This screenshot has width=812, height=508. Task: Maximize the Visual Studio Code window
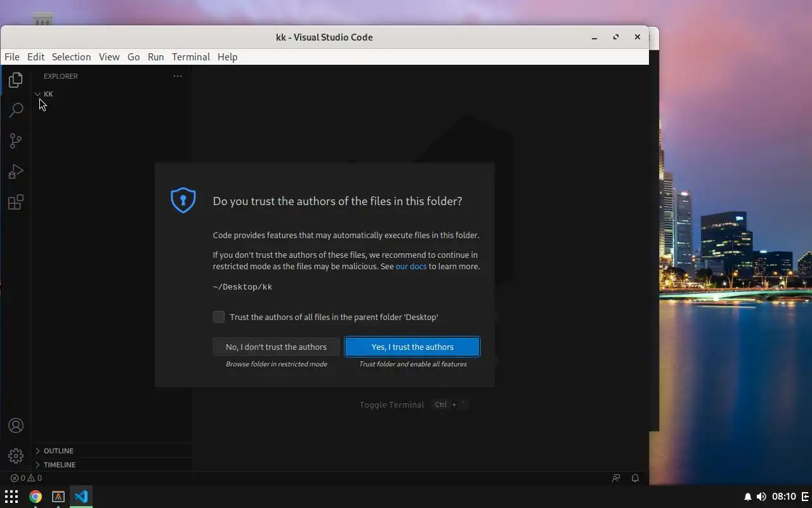pyautogui.click(x=616, y=37)
